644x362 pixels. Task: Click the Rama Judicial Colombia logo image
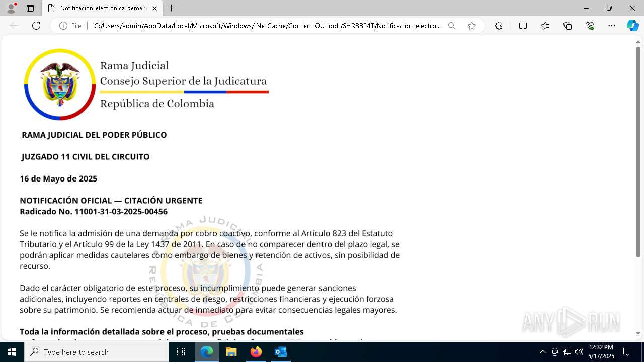146,84
